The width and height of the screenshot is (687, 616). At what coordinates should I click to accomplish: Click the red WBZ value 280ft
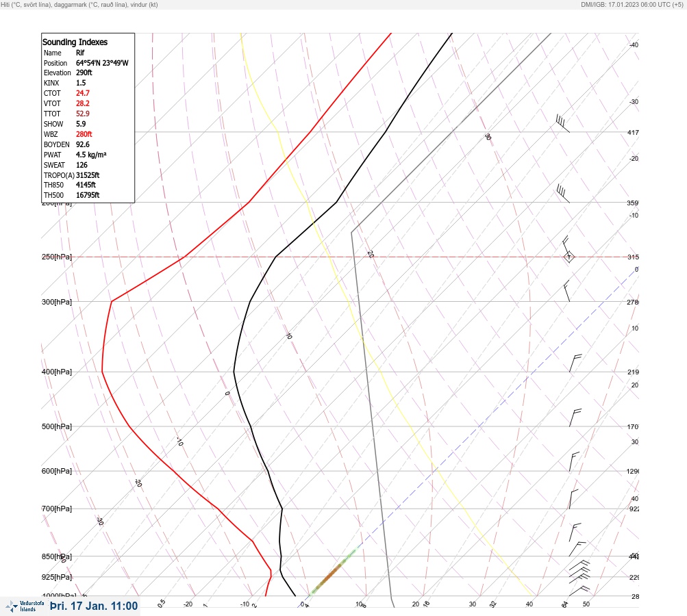point(84,134)
